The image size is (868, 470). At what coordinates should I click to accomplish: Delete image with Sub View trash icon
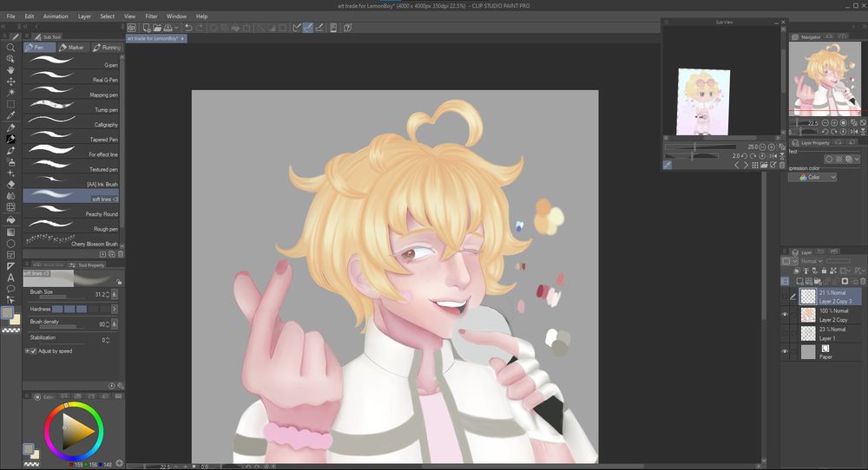pos(782,165)
